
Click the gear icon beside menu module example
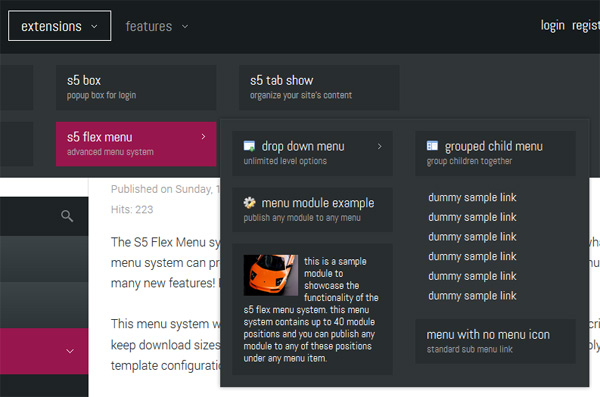click(249, 203)
